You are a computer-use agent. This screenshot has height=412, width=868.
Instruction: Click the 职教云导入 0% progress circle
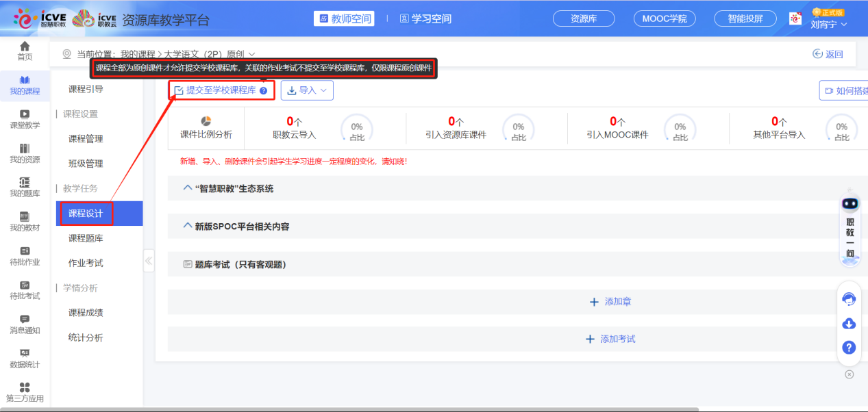click(x=357, y=128)
